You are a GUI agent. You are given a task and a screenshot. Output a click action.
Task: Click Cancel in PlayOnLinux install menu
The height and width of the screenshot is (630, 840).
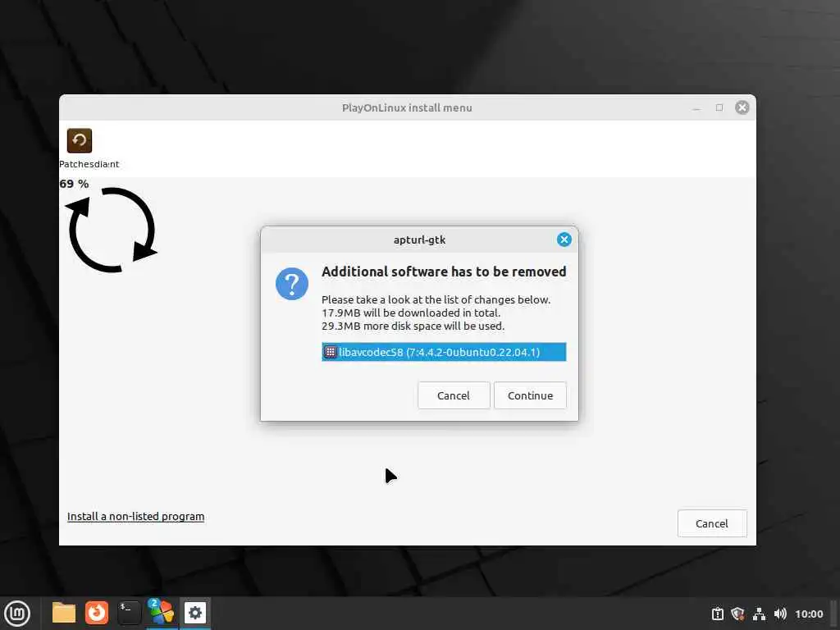(712, 523)
